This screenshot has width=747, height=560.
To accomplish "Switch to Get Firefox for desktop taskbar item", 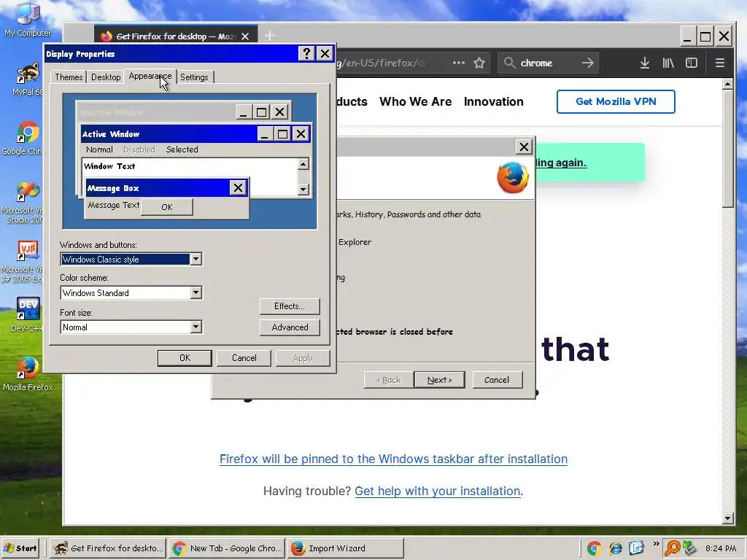I will click(x=109, y=548).
